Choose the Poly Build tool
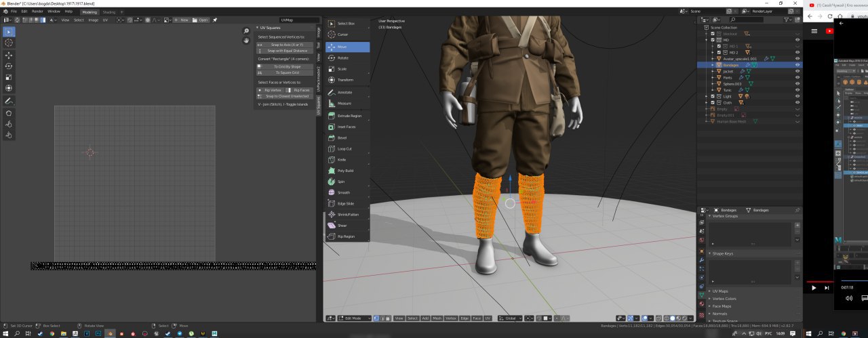The height and width of the screenshot is (338, 868). (347, 171)
